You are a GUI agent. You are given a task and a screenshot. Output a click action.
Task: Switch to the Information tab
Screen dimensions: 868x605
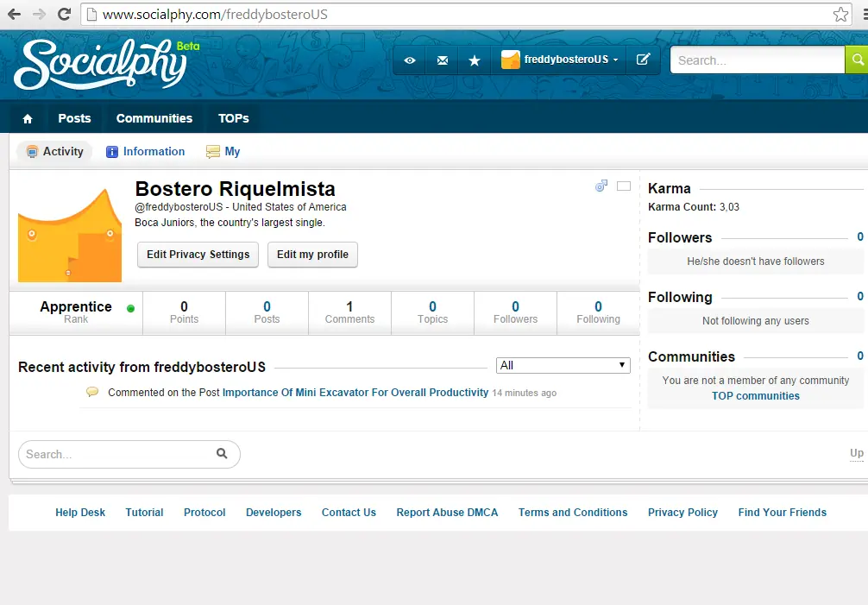point(146,152)
